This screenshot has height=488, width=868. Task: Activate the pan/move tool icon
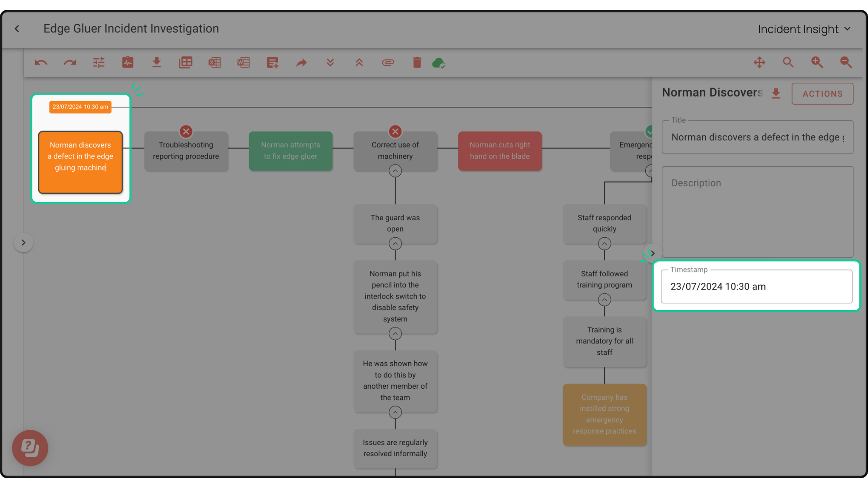pos(759,62)
